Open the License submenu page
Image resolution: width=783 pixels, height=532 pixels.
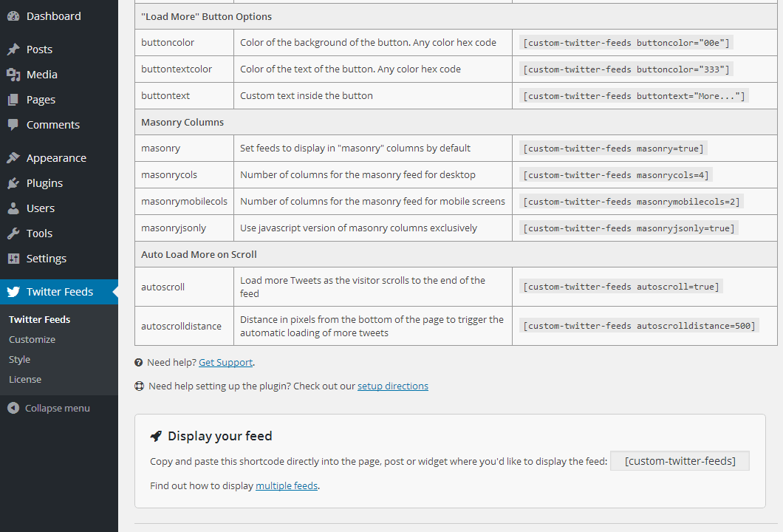(x=25, y=379)
